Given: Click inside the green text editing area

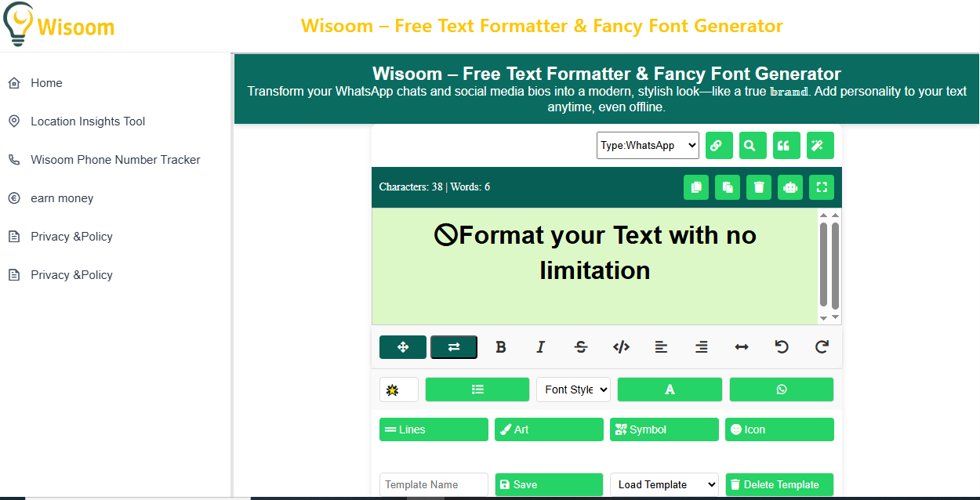Looking at the screenshot, I should point(594,266).
